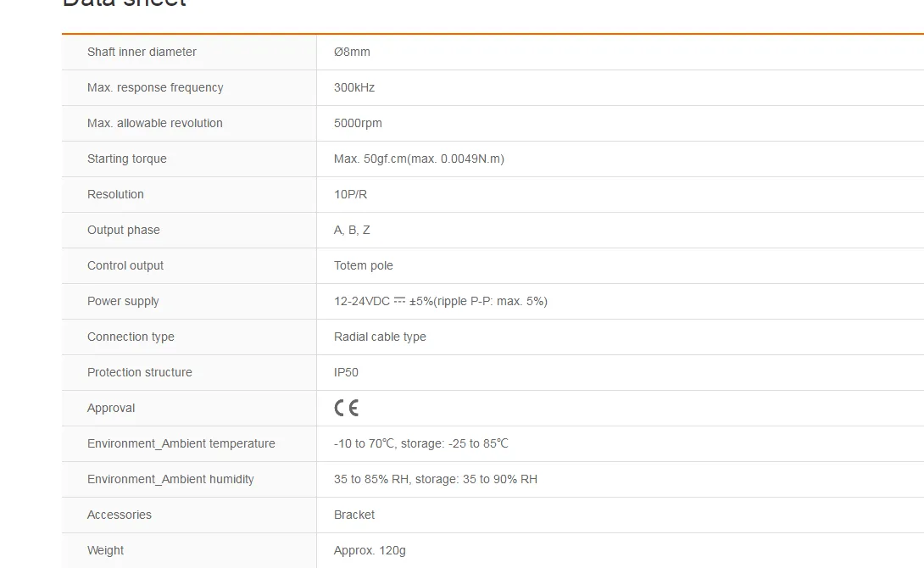924x568 pixels.
Task: Select the A, B, Z output phase value
Action: (x=352, y=230)
